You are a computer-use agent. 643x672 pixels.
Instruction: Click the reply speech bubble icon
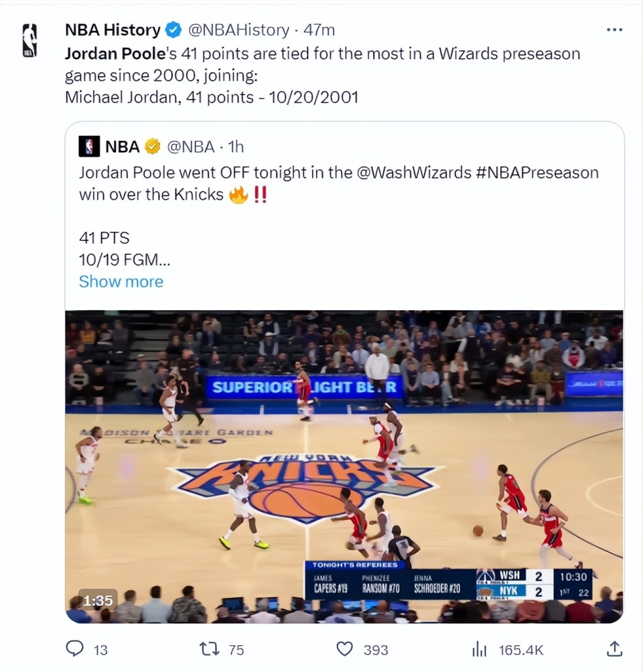(74, 649)
